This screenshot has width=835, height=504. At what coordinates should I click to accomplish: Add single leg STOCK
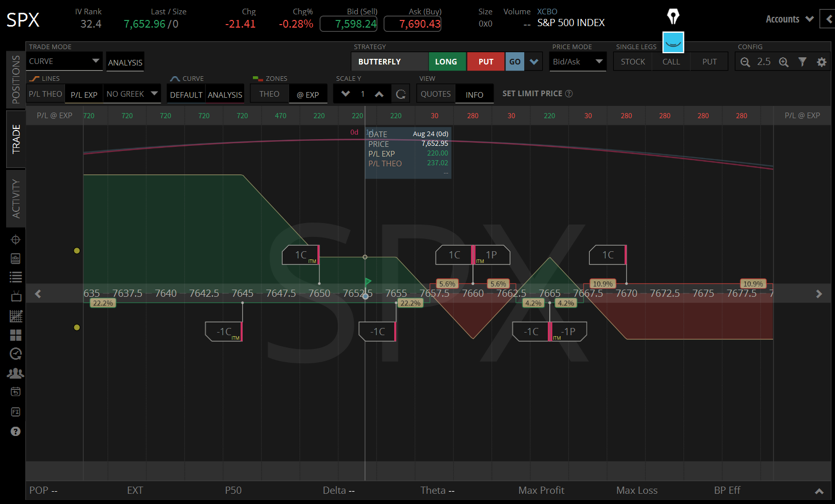(633, 62)
